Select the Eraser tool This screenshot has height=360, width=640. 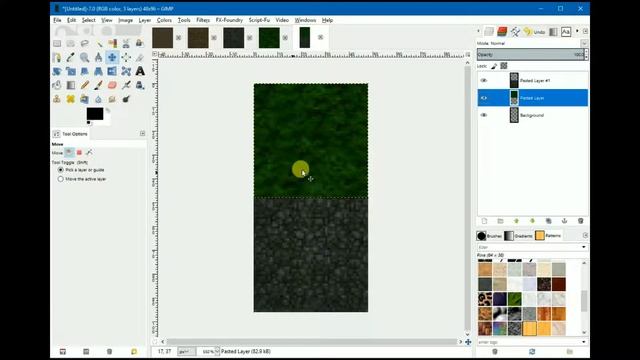point(112,85)
